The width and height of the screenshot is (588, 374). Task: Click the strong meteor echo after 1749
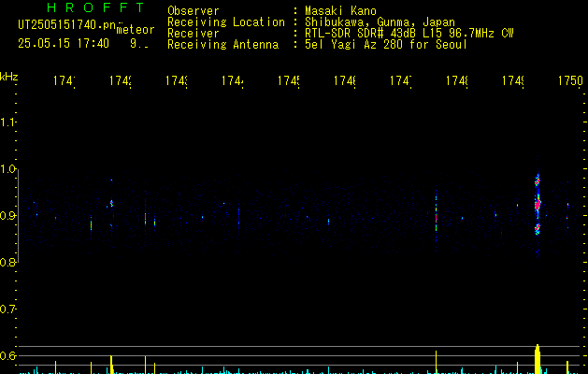point(538,205)
